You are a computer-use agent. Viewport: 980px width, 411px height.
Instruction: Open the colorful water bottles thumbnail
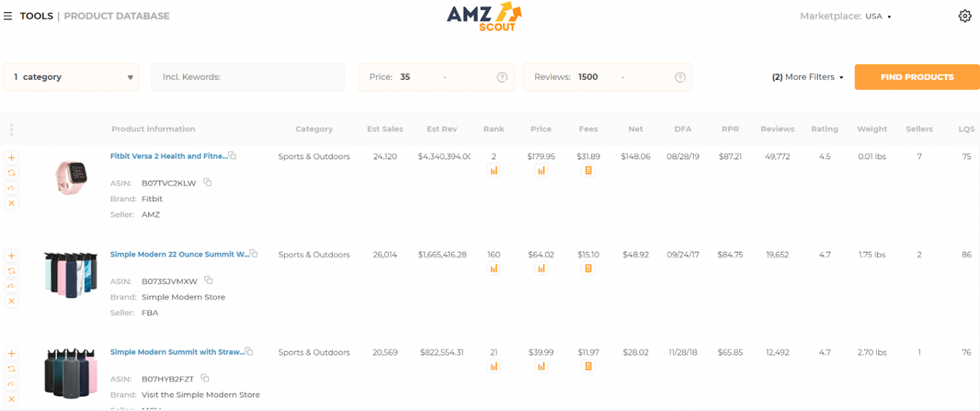point(71,276)
